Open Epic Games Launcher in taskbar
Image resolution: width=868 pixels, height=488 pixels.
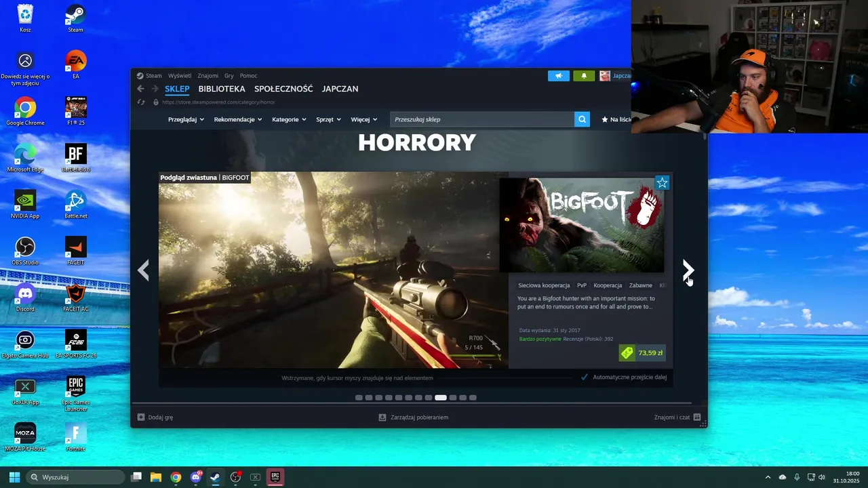click(x=275, y=477)
